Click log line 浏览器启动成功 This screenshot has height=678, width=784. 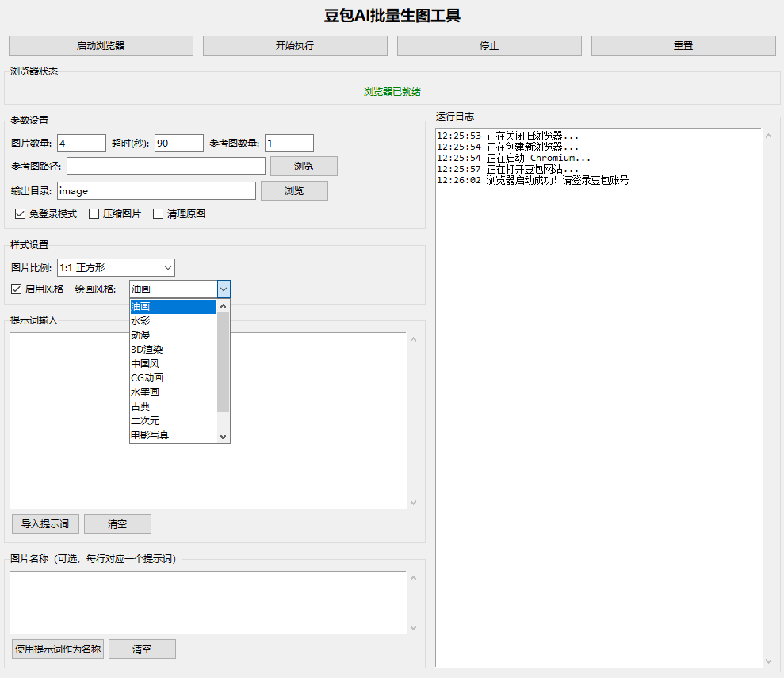coord(533,180)
